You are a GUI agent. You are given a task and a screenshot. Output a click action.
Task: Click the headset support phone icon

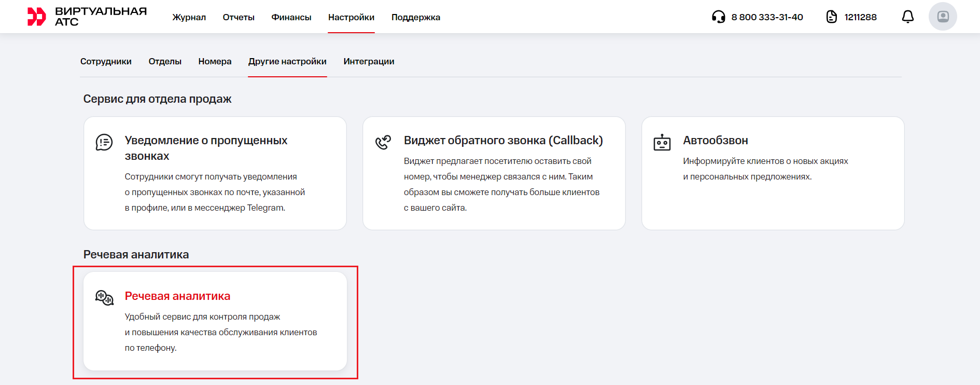718,17
